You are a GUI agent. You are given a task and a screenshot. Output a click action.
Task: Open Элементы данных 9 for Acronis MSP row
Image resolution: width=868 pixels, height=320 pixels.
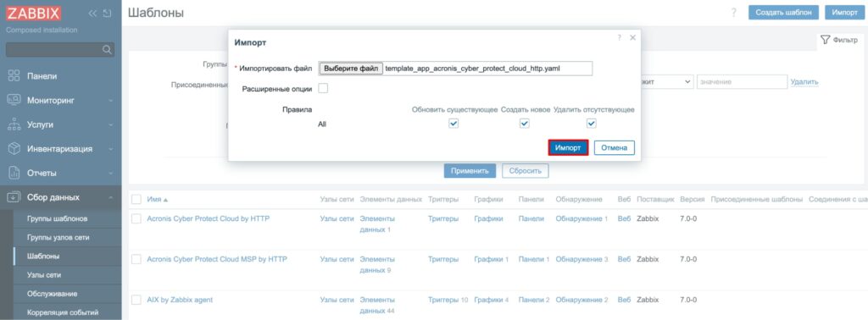pos(377,264)
